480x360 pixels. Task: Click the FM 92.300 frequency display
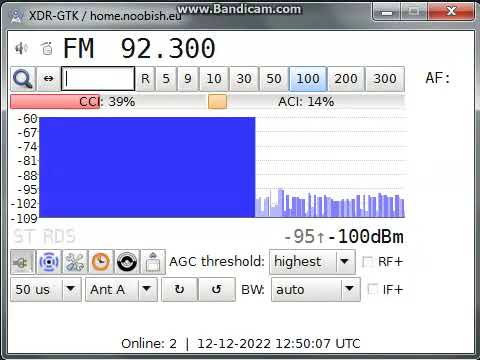[x=139, y=49]
